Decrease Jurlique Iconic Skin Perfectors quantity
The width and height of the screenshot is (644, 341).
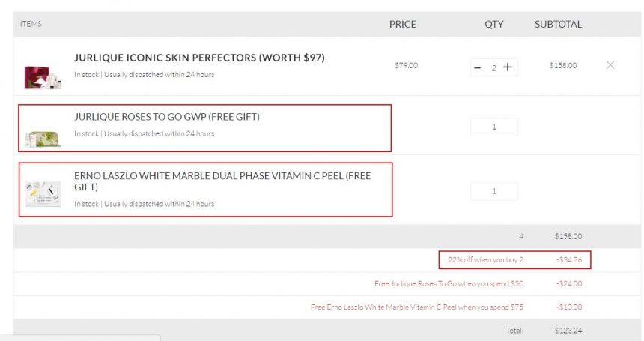pyautogui.click(x=477, y=67)
